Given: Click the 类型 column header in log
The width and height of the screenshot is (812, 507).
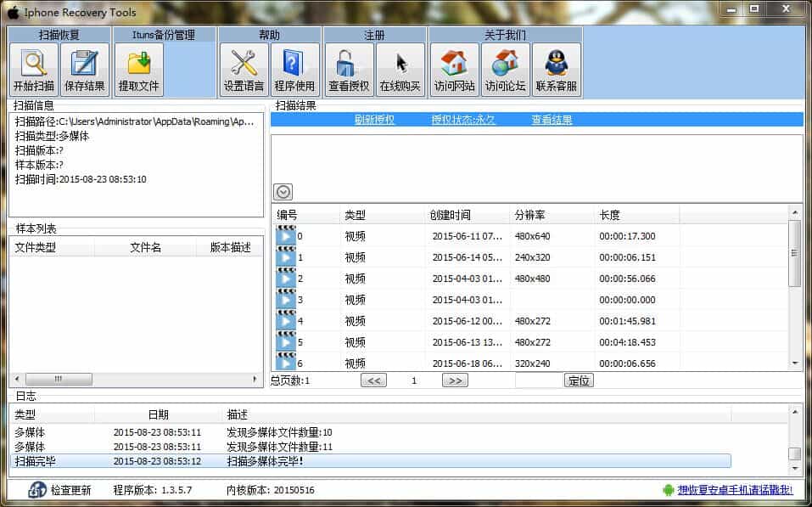Looking at the screenshot, I should (x=53, y=414).
